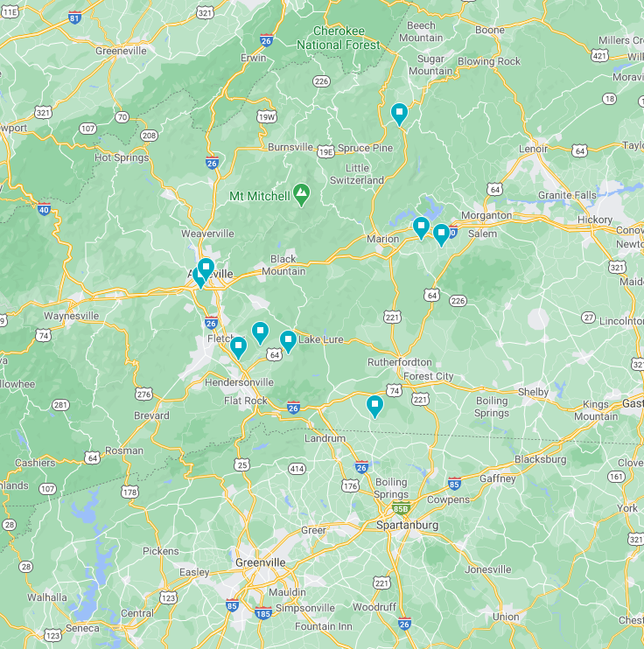Screen dimensions: 644x649
Task: Click the Weaverville label
Action: (207, 234)
